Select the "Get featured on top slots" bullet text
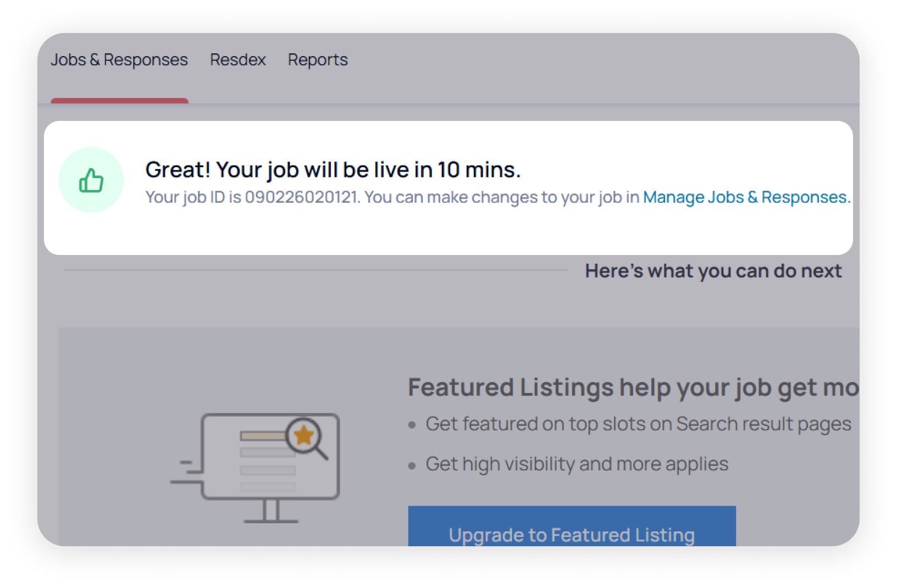The image size is (897, 588). 638,424
